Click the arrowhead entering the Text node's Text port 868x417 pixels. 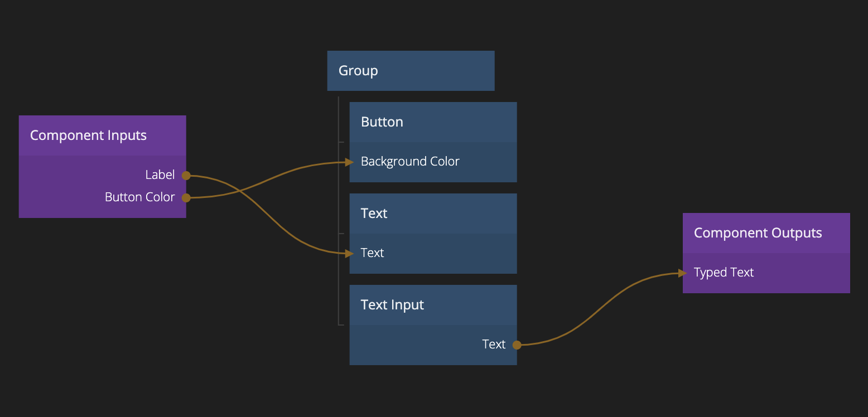349,254
